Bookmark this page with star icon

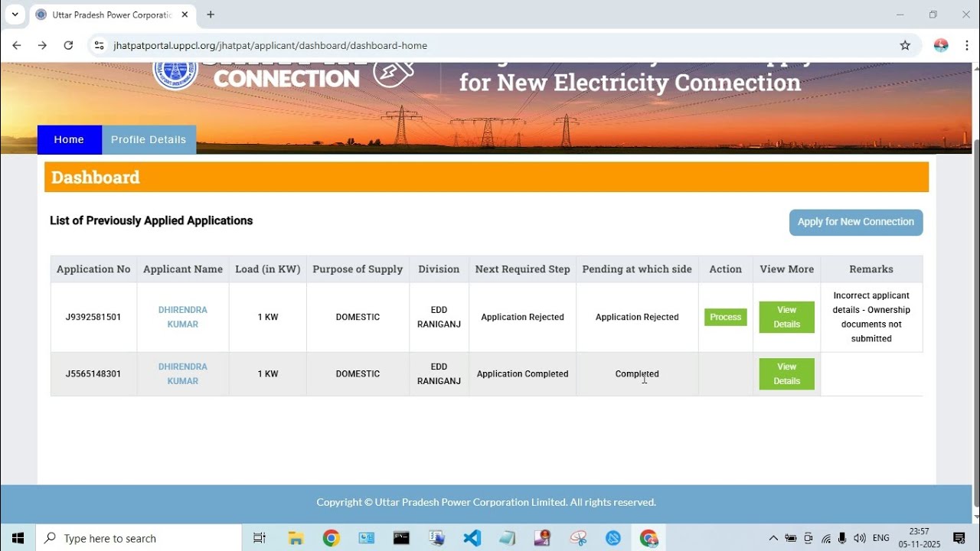(905, 45)
